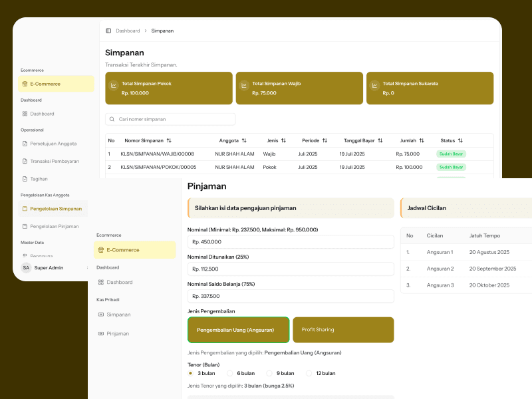Screen dimensions: 532x399
Task: Click the search magnifier icon in Cari field
Action: pos(112,119)
